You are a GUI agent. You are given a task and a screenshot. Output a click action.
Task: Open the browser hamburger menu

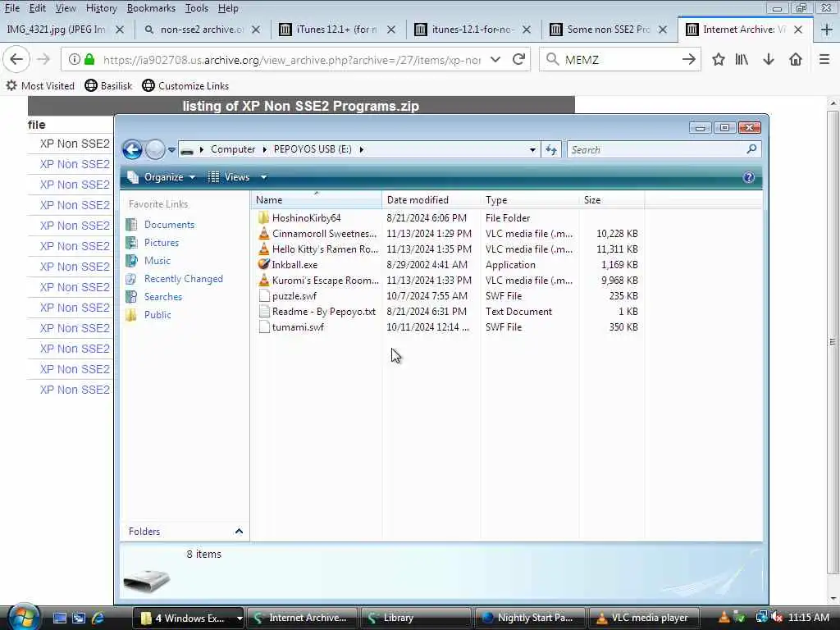pos(824,59)
